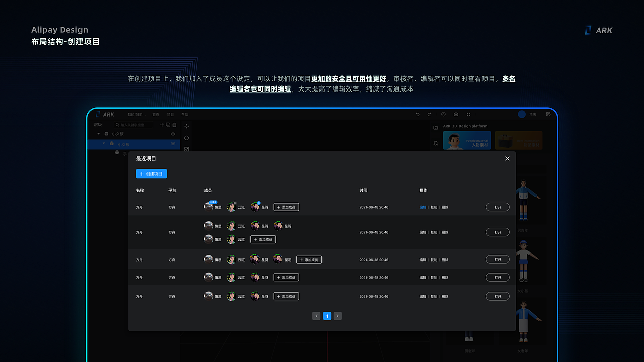Screen dimensions: 644x362
Task: Collapse the first 小女孩 tree node
Action: click(x=98, y=134)
